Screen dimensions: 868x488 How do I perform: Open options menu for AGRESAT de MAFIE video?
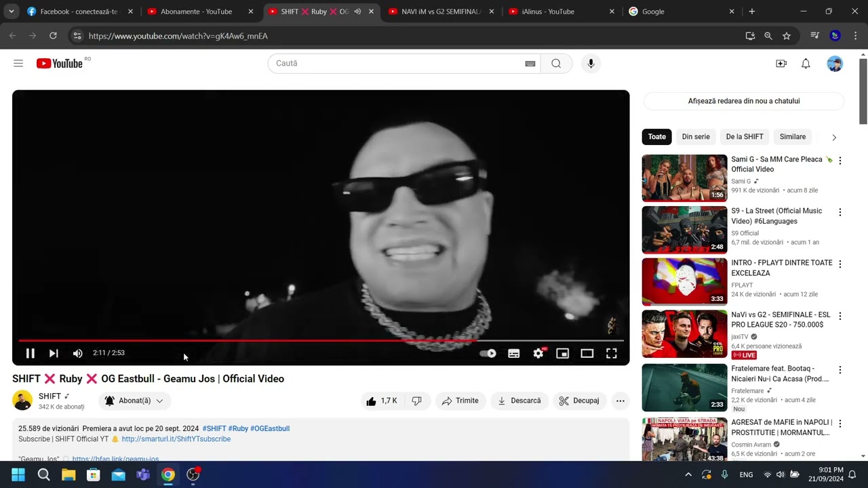[x=840, y=424]
